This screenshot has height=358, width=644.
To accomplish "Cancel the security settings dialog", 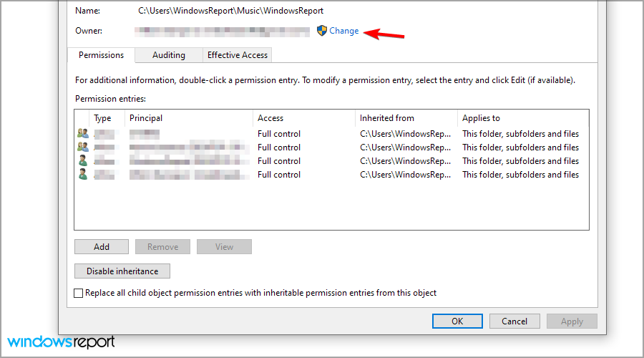I will (514, 321).
